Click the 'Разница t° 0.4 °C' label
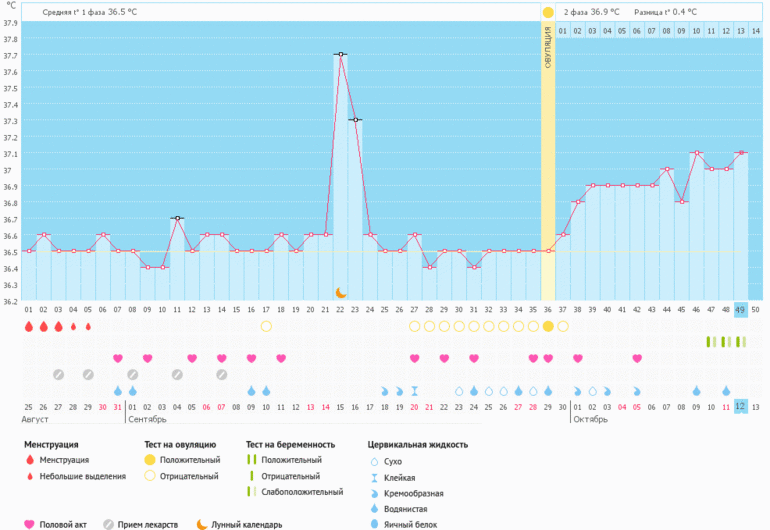 coord(665,12)
